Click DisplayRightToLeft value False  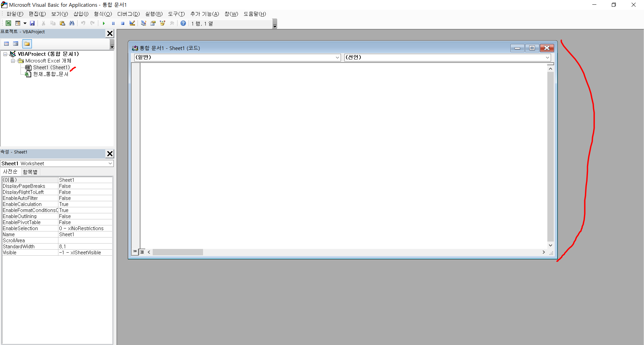(85, 192)
